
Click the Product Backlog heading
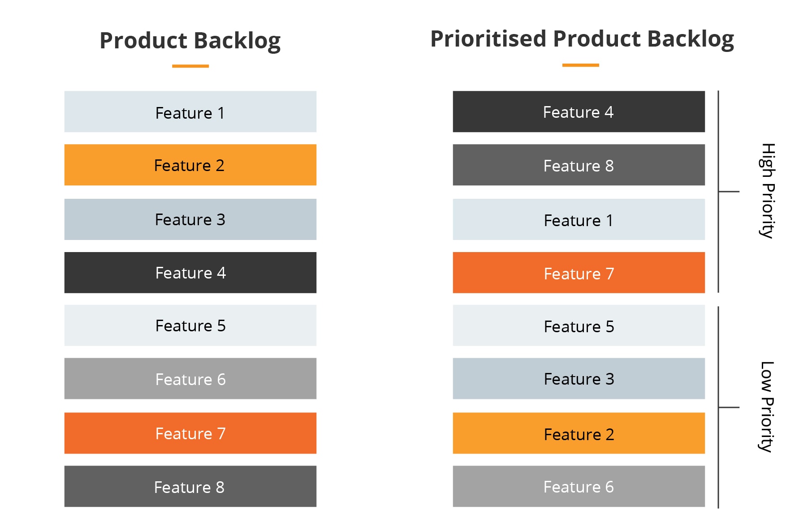(190, 41)
